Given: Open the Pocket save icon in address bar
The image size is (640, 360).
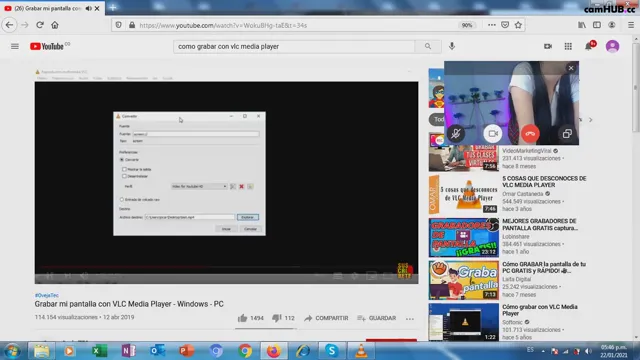Looking at the screenshot, I should [x=505, y=25].
